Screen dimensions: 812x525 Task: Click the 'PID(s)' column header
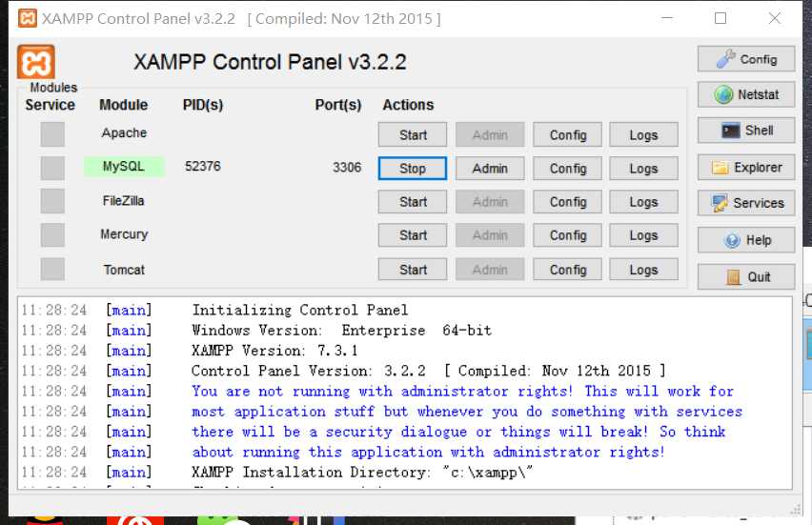point(202,105)
